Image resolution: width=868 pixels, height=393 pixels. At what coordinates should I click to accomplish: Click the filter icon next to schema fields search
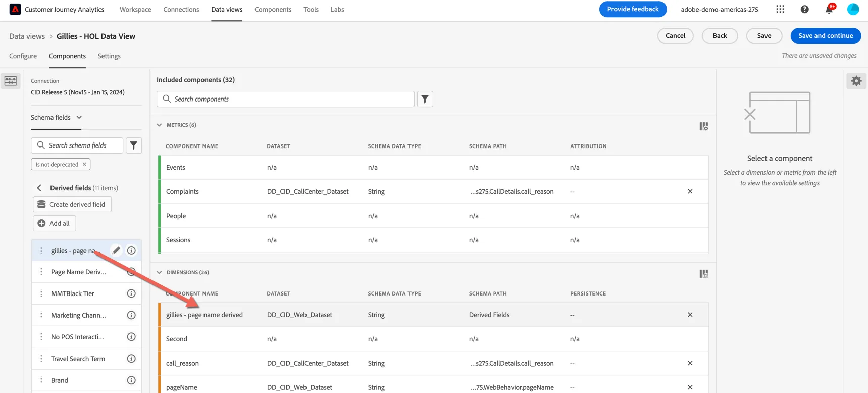click(134, 145)
